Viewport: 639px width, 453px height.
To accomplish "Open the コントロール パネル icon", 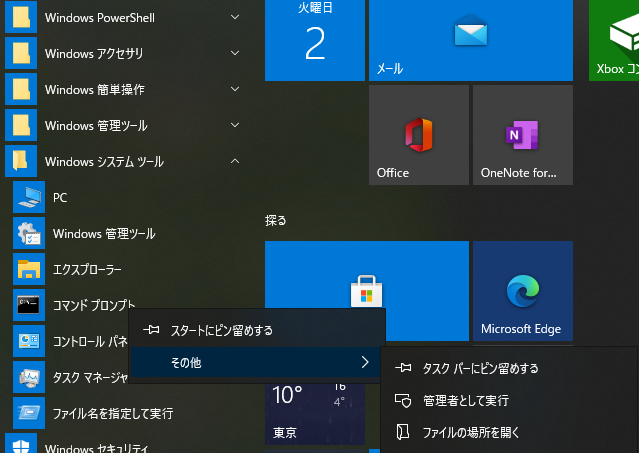I will [29, 341].
